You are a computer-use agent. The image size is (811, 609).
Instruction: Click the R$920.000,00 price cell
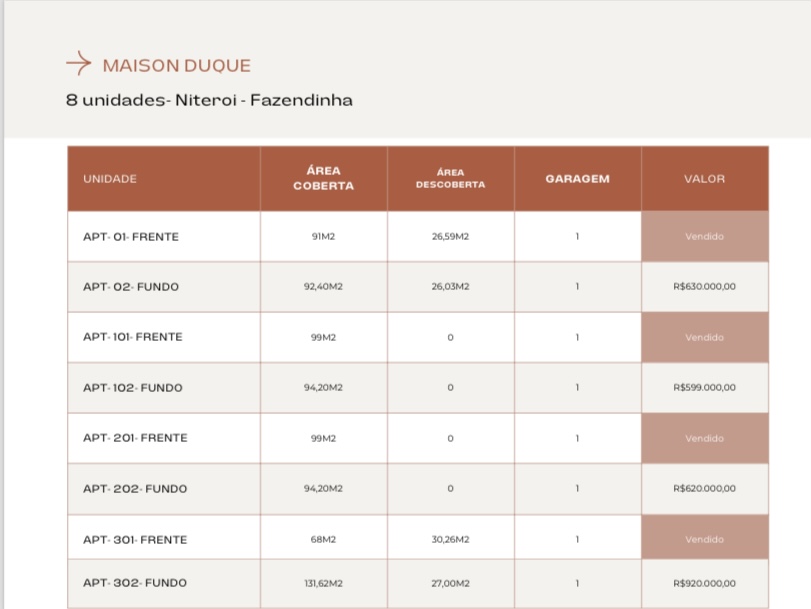[704, 583]
